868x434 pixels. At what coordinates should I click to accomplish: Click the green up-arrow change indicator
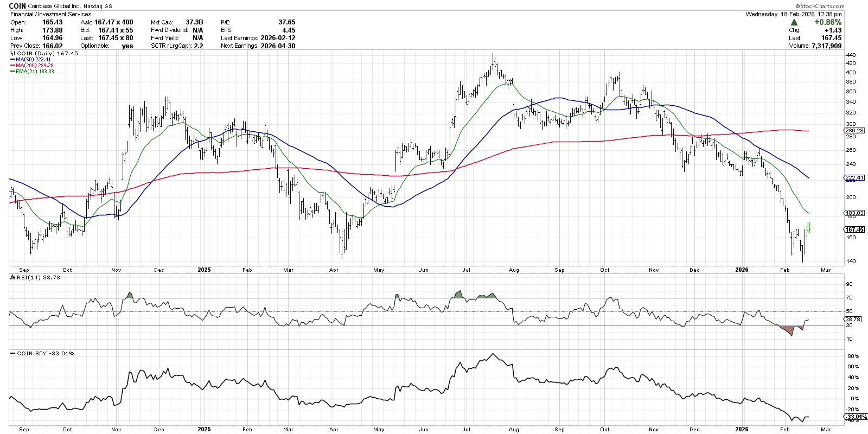click(x=794, y=22)
